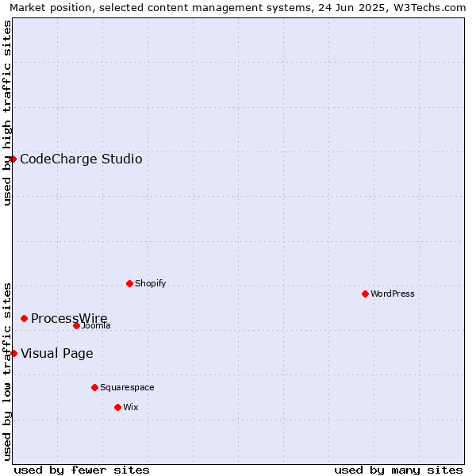This screenshot has width=476, height=476.
Task: Click the WordPress label text
Action: tap(393, 294)
